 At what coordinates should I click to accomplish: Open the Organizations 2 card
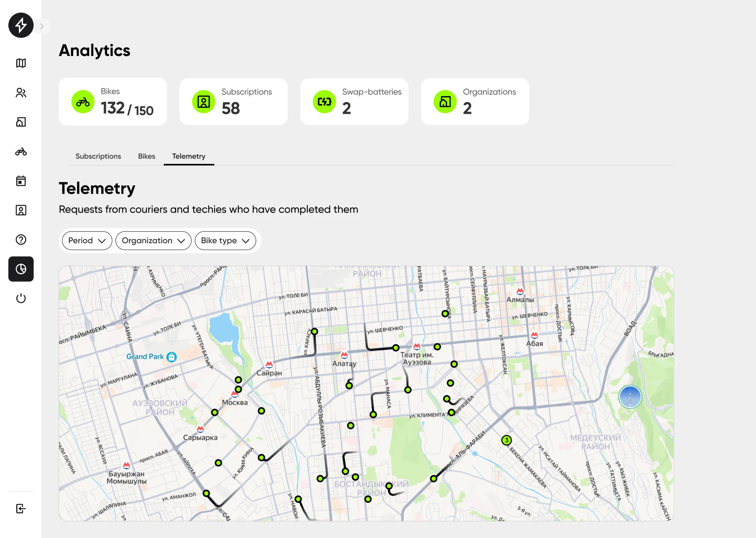pos(475,101)
